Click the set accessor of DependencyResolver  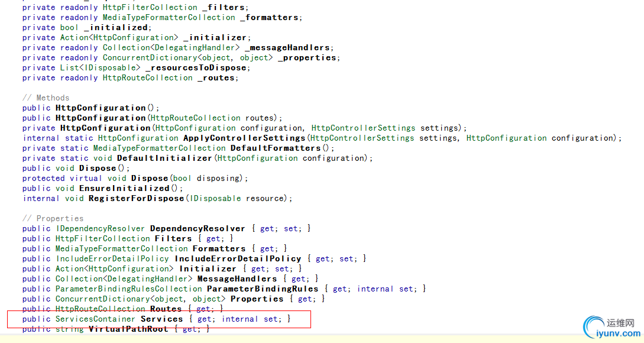[290, 228]
